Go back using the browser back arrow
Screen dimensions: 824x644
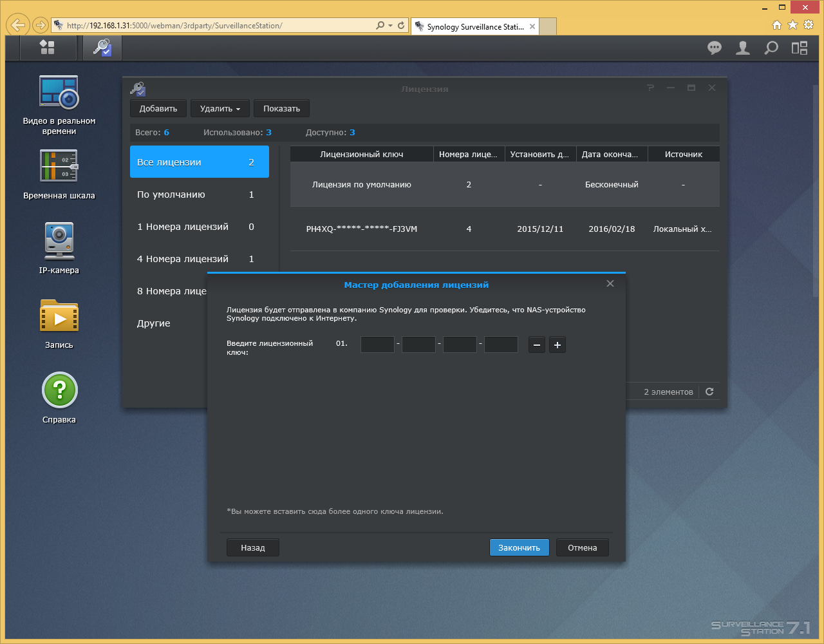click(18, 26)
